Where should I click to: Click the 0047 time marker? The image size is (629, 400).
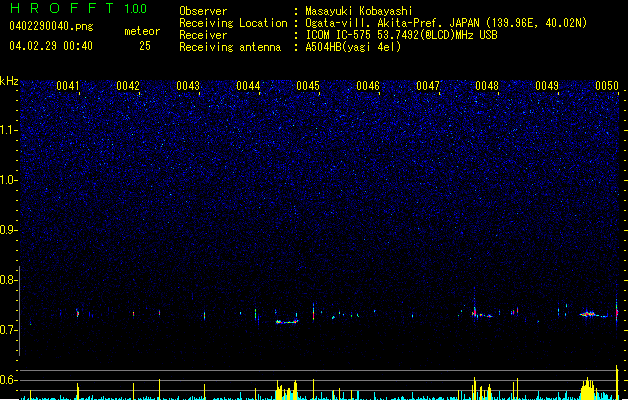428,86
